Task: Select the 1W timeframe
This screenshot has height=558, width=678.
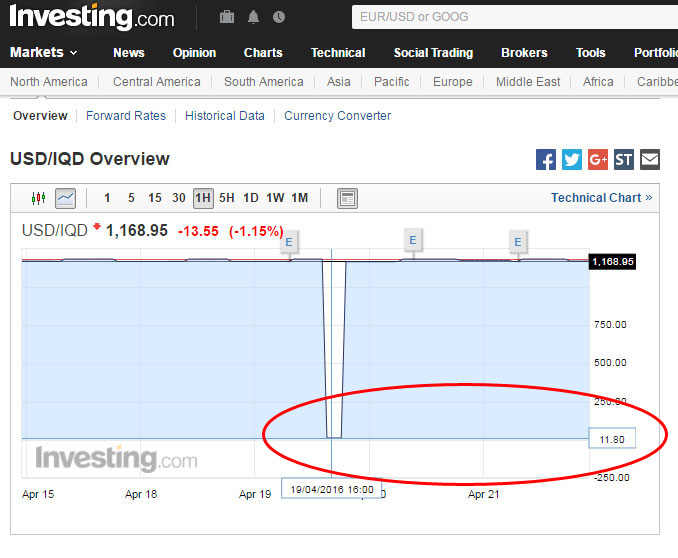Action: [275, 198]
